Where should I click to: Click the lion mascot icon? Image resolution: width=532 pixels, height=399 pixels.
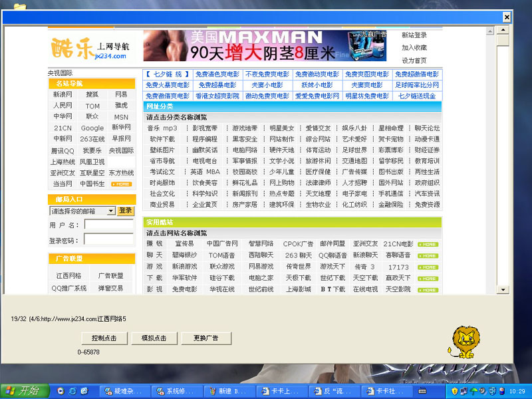point(464,342)
